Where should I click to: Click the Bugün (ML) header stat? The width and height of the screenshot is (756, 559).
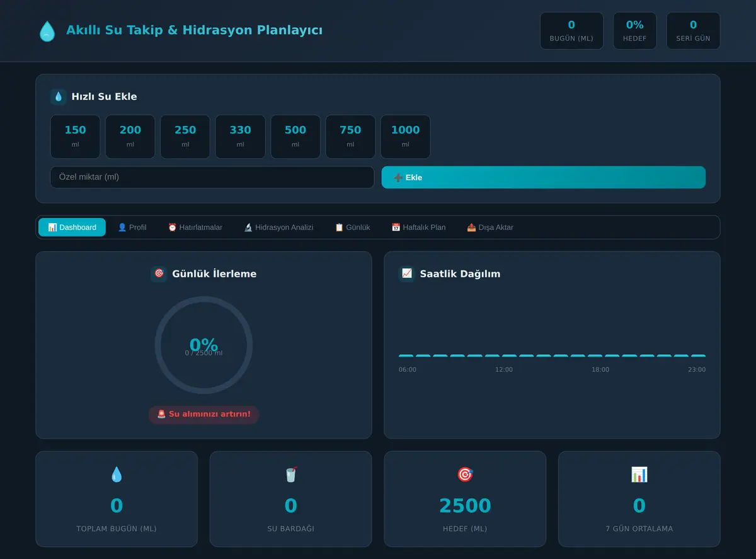click(x=571, y=31)
